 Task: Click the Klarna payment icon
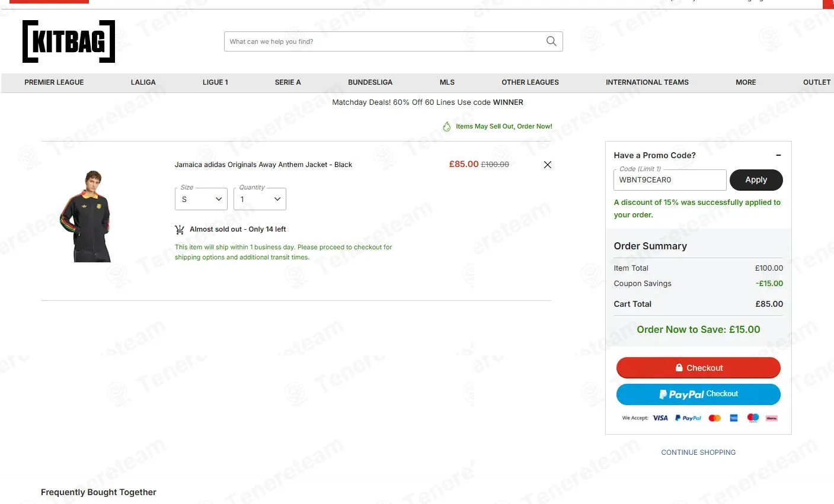pyautogui.click(x=772, y=418)
